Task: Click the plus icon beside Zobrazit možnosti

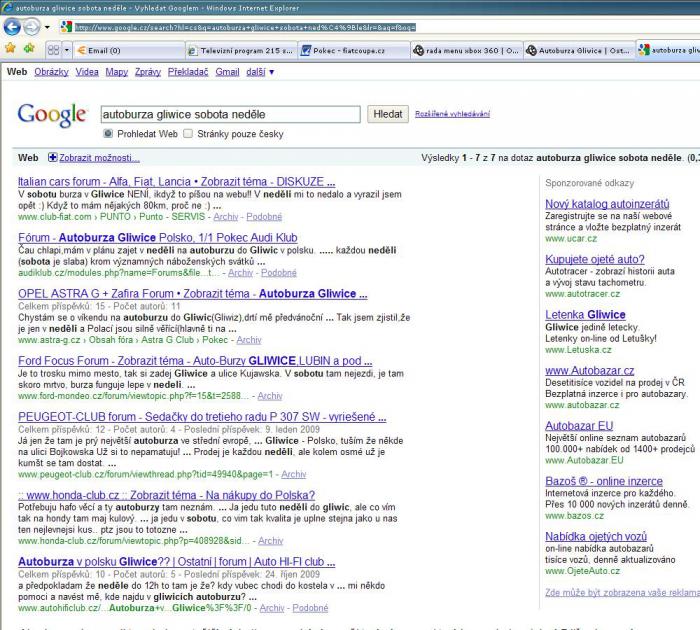Action: click(53, 158)
